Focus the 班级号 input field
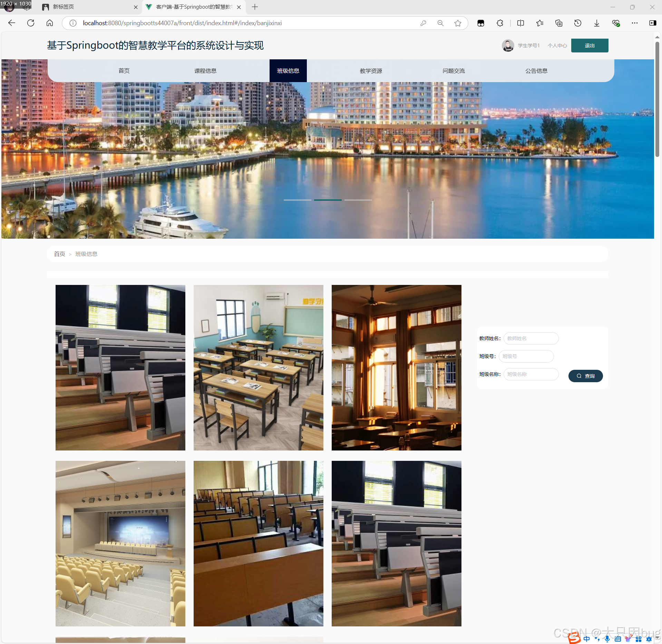This screenshot has height=644, width=662. click(x=526, y=356)
